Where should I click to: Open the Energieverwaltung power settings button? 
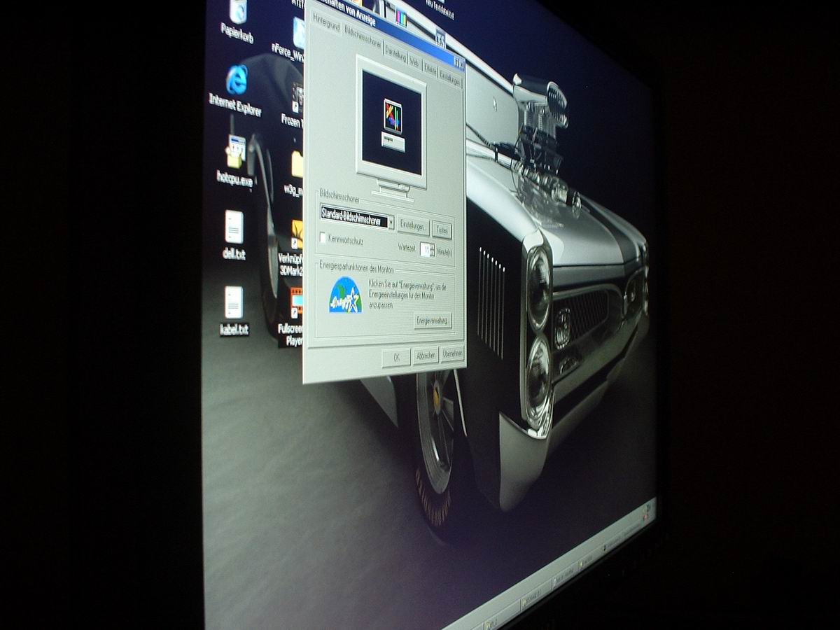(433, 321)
